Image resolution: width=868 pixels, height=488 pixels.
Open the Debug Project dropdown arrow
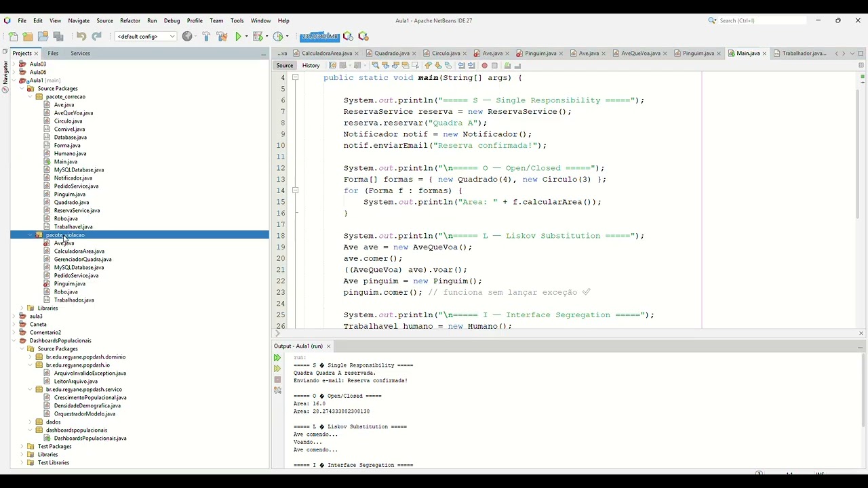click(x=267, y=37)
